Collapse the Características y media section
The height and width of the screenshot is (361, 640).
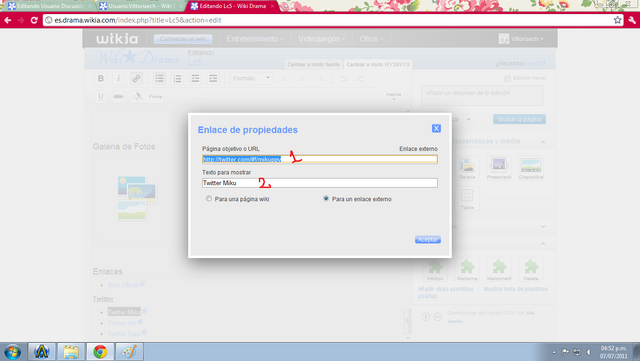[543, 141]
